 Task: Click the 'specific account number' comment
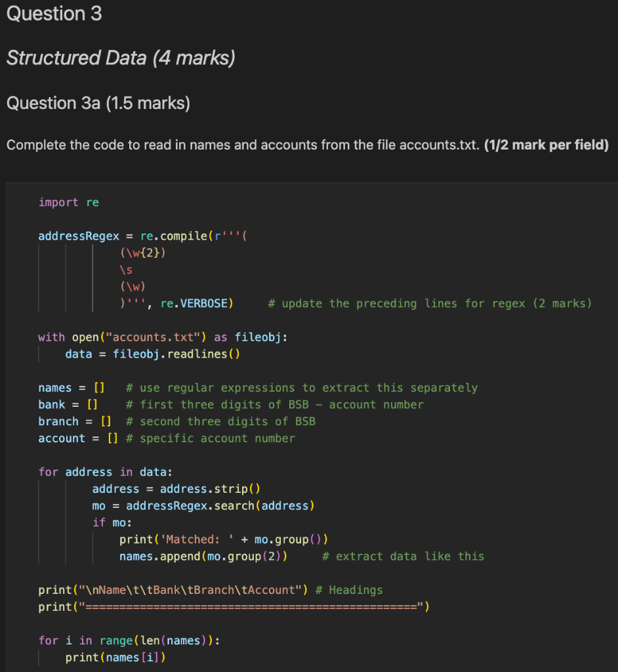[211, 438]
